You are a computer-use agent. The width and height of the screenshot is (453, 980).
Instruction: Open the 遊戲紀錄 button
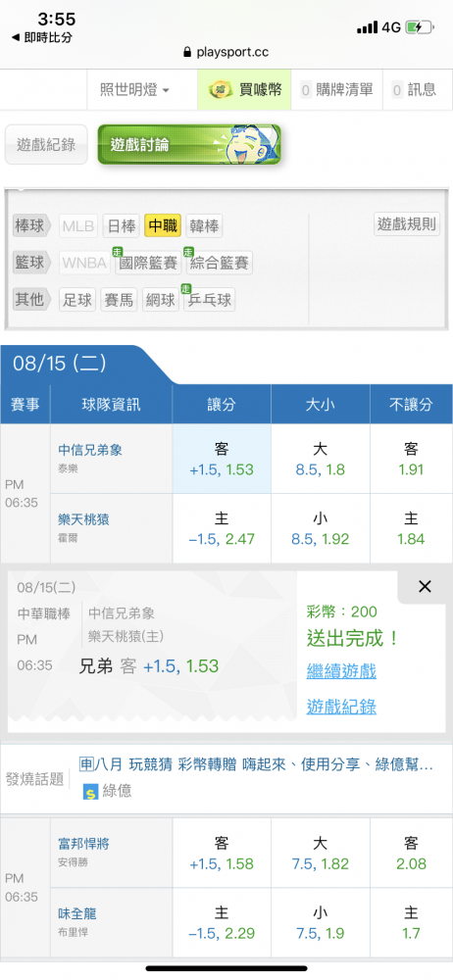click(46, 145)
